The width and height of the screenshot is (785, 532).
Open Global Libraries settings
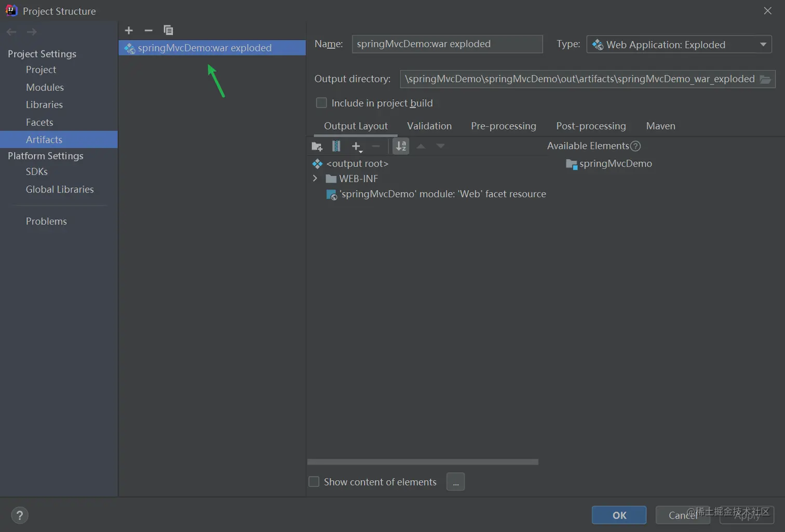pos(60,189)
